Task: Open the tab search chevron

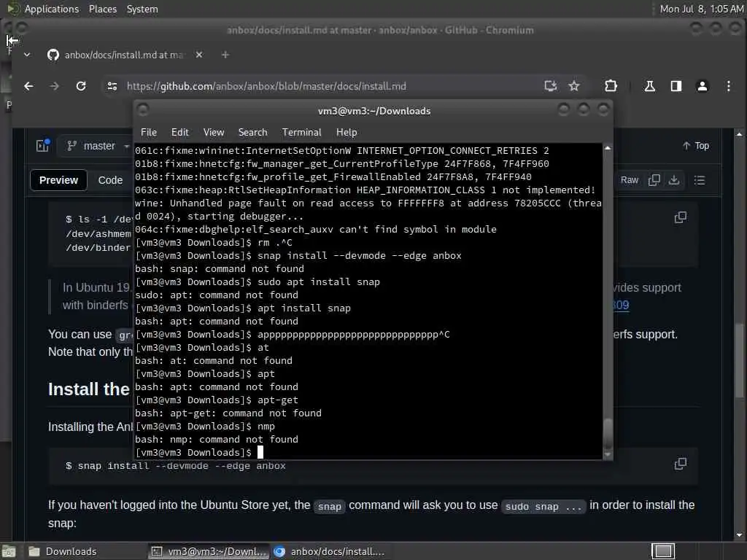Action: click(27, 55)
